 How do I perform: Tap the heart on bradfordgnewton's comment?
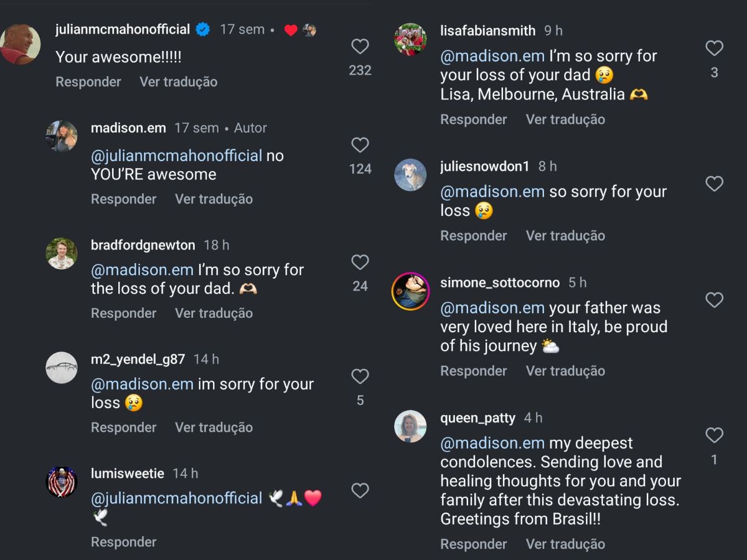coord(360,262)
